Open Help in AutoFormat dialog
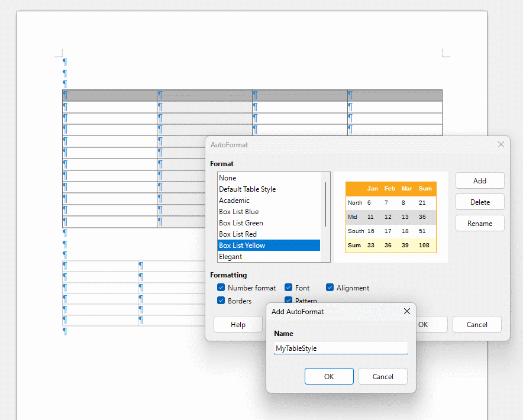This screenshot has height=420, width=523. coord(238,324)
